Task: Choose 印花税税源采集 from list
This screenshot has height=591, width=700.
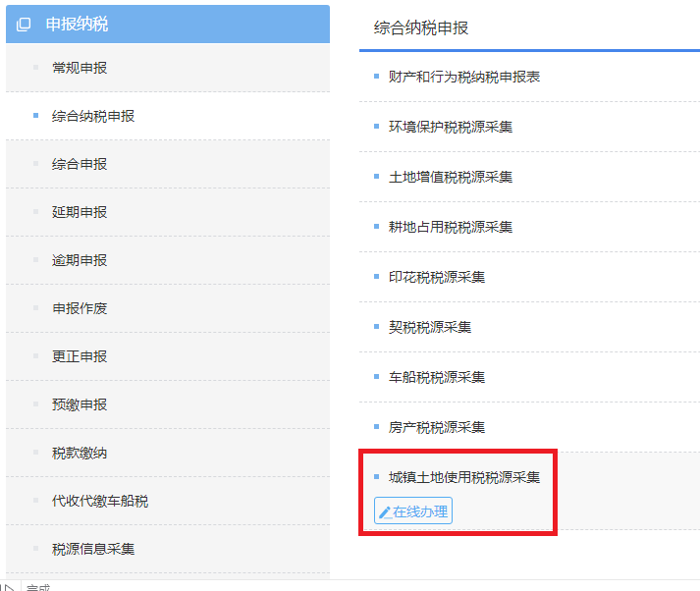Action: click(436, 277)
